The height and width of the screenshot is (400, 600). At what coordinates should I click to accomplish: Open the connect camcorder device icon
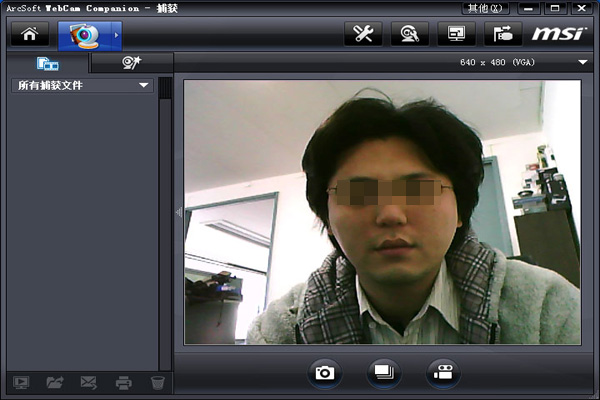503,34
